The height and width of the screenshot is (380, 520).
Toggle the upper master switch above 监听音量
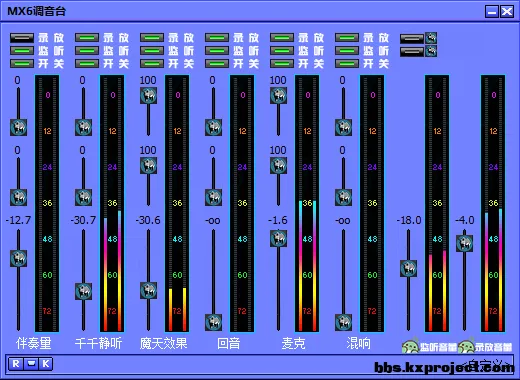pos(412,39)
